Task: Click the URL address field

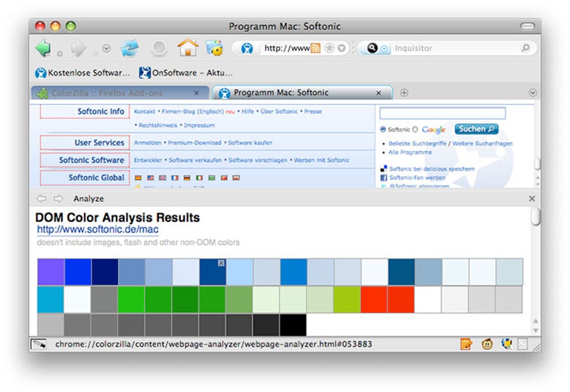Action: tap(287, 48)
